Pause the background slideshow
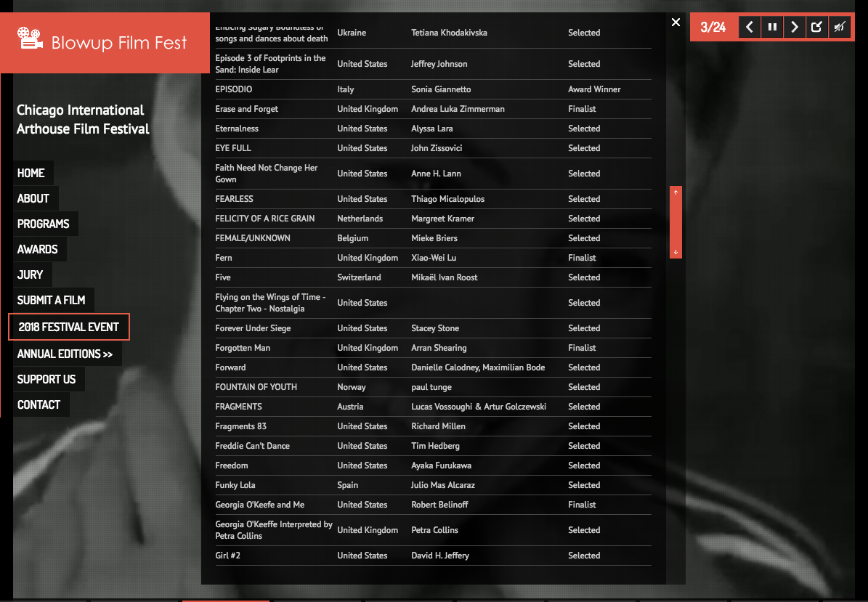Screen dimensions: 868x602 (x=772, y=28)
